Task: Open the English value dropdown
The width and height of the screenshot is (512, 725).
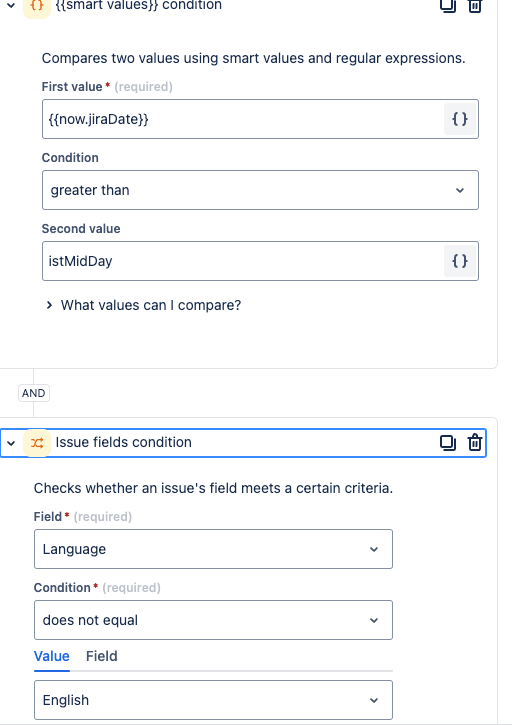Action: tap(213, 700)
